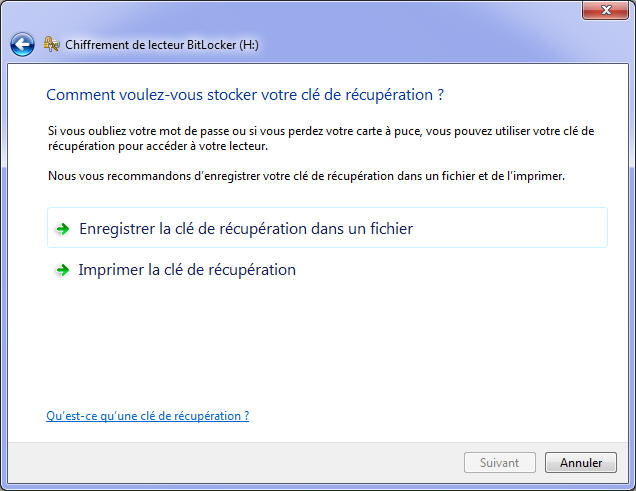The height and width of the screenshot is (491, 636).
Task: Open "Qu'est-ce qu'une clé de récupération ?" help link
Action: pyautogui.click(x=148, y=416)
